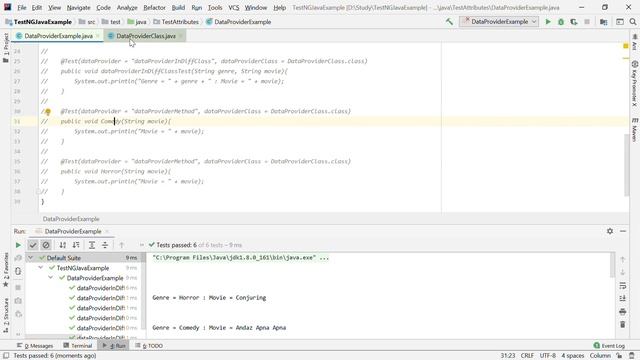
Task: Click the scroll to end console icon
Action: [622, 298]
